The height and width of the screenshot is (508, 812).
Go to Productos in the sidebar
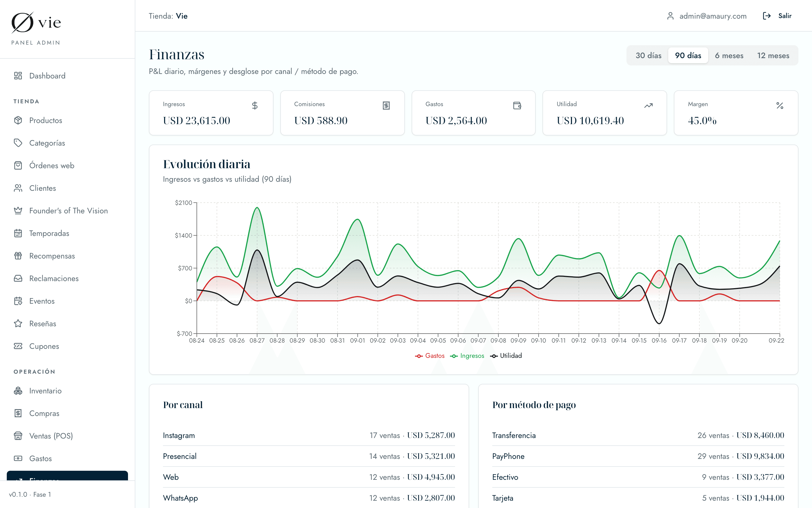(x=67, y=120)
